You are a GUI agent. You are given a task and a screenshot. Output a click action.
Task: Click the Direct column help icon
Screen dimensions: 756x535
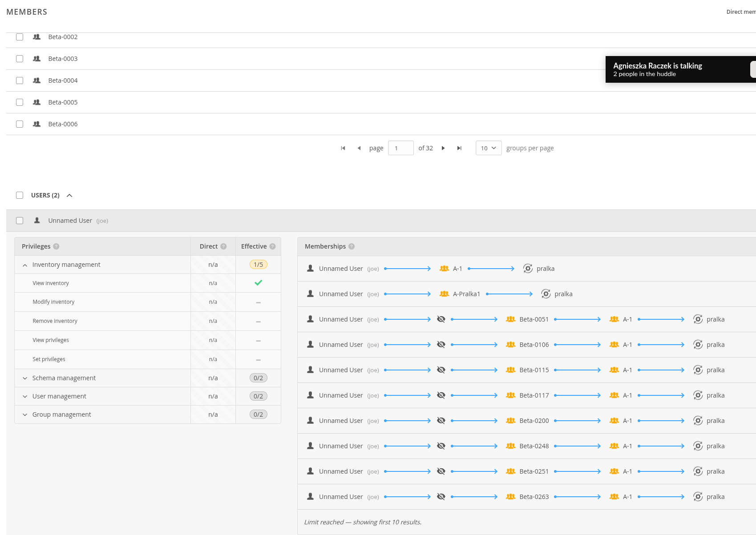point(223,246)
